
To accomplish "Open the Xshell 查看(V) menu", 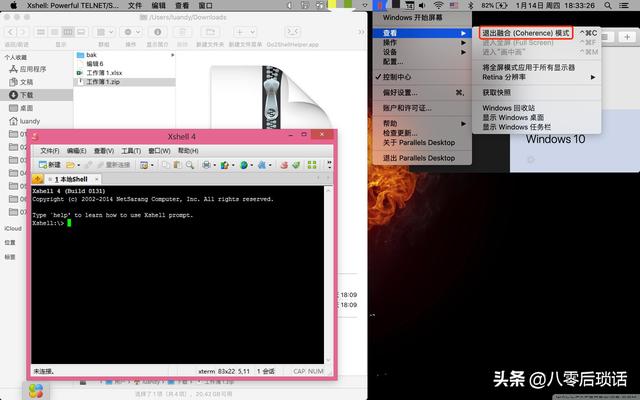I will click(104, 151).
